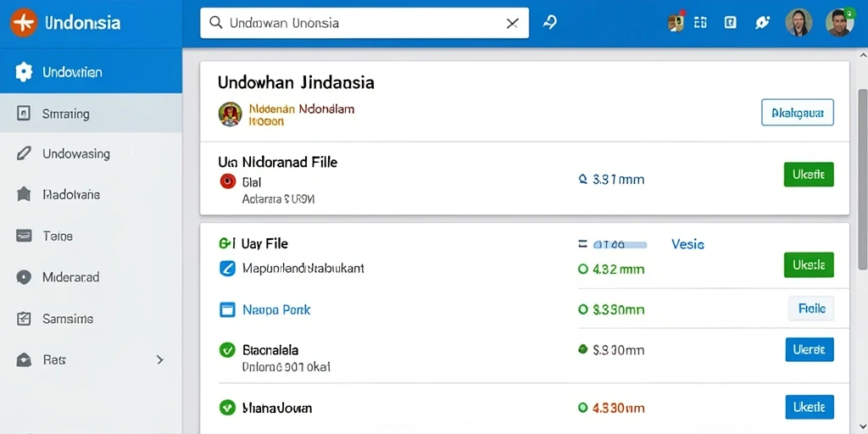Click the gear icon beside Undowtian
Screen dimensions: 868x434
click(24, 72)
